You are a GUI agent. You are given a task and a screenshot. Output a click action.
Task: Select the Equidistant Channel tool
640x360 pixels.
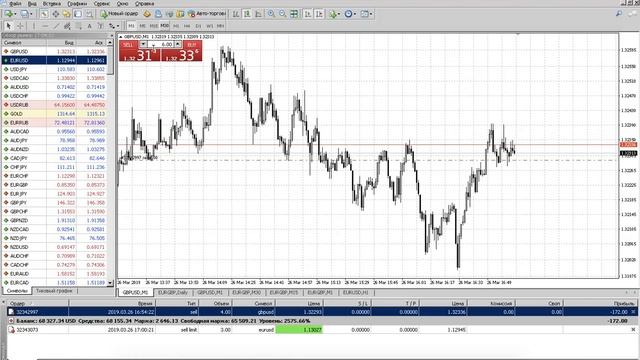pos(67,26)
